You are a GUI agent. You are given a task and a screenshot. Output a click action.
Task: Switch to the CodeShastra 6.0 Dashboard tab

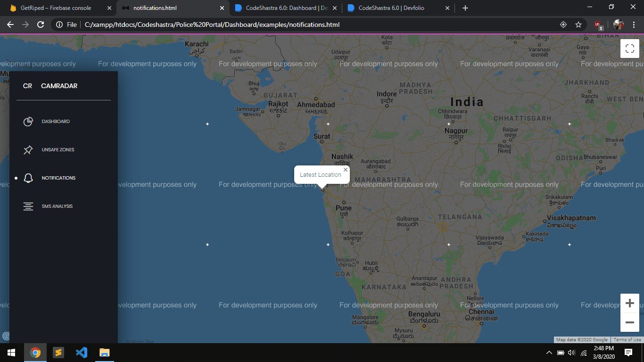click(x=286, y=8)
